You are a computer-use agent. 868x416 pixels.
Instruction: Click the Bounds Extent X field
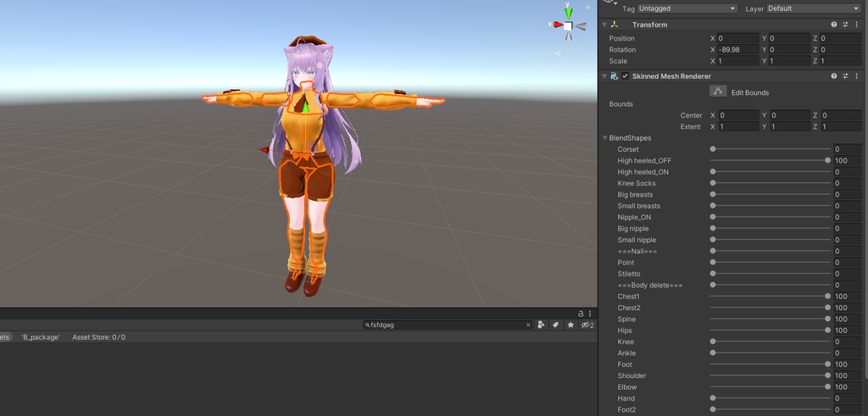click(x=738, y=127)
